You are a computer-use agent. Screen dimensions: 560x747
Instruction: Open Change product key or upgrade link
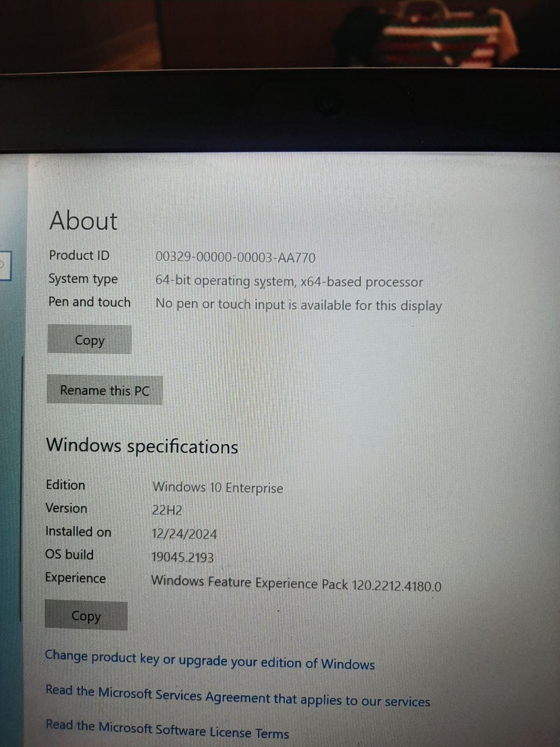210,660
